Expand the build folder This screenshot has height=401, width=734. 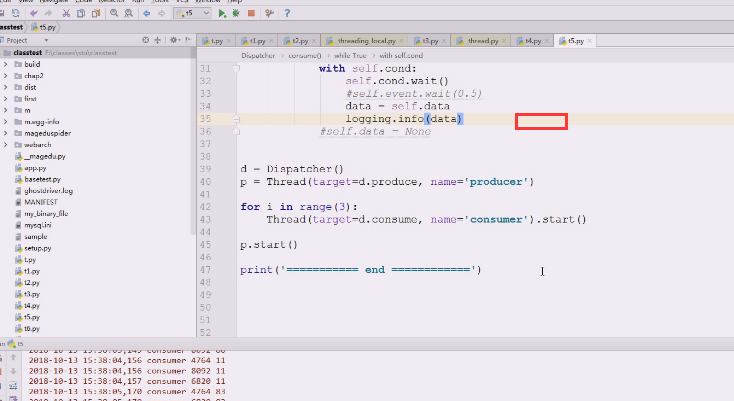6,64
